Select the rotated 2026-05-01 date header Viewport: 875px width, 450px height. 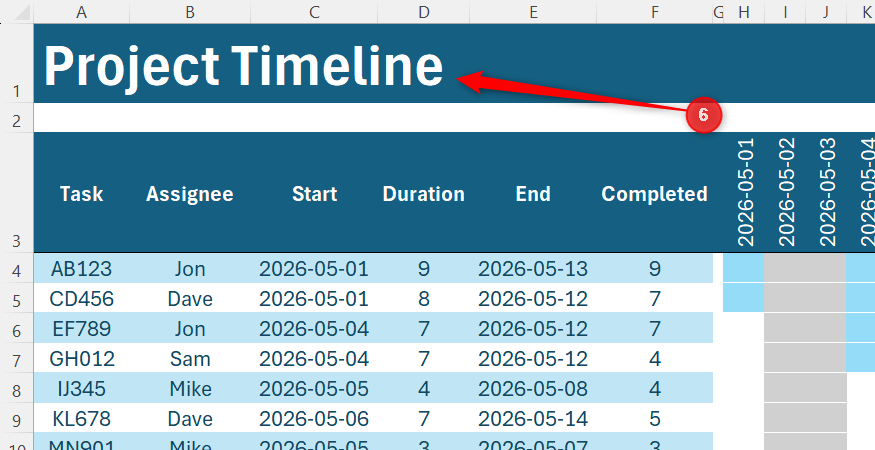point(744,193)
